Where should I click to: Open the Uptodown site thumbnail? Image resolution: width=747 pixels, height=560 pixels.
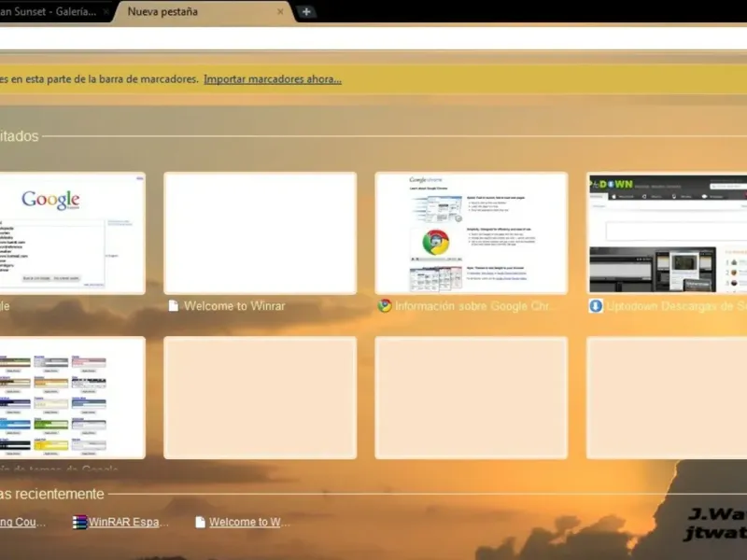click(x=667, y=232)
